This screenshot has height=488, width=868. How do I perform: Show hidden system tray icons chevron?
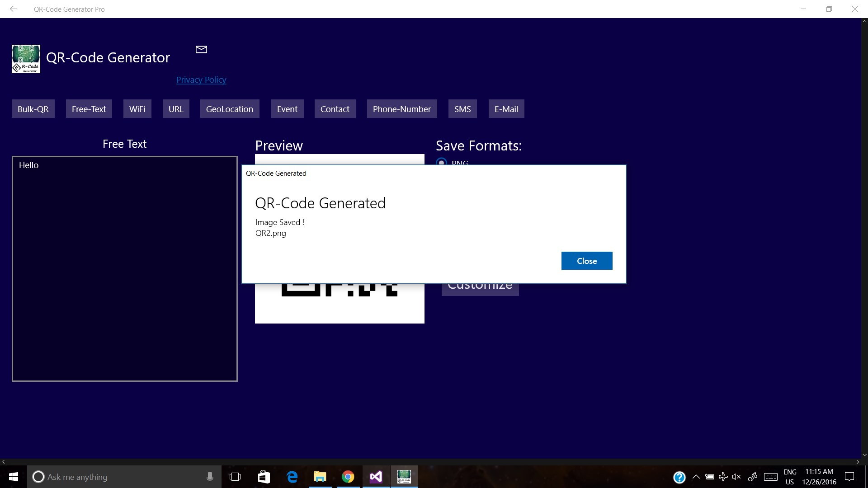pyautogui.click(x=696, y=477)
